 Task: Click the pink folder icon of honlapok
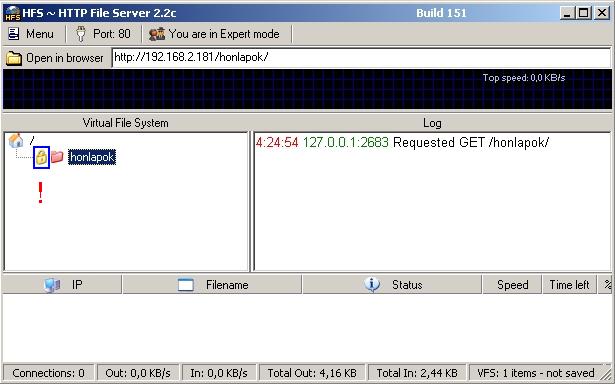coord(57,157)
